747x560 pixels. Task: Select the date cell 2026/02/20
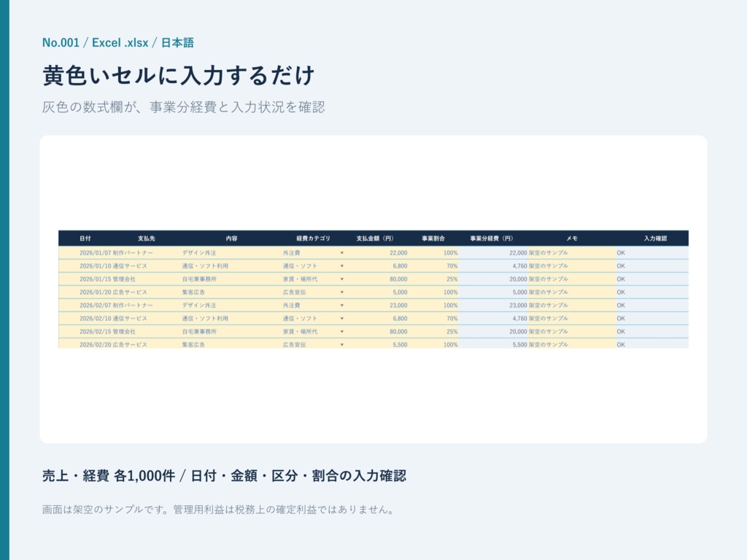[95, 345]
